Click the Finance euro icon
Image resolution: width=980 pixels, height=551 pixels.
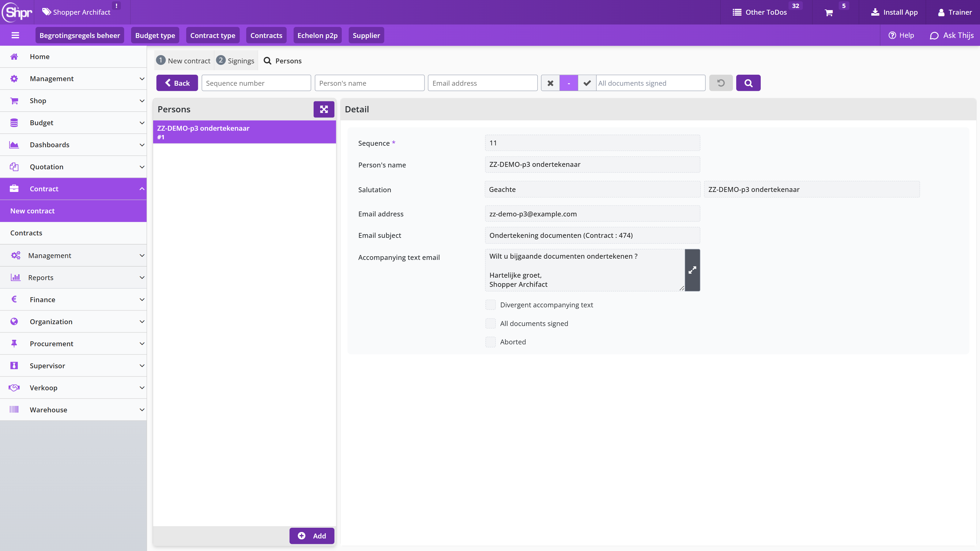click(x=14, y=299)
